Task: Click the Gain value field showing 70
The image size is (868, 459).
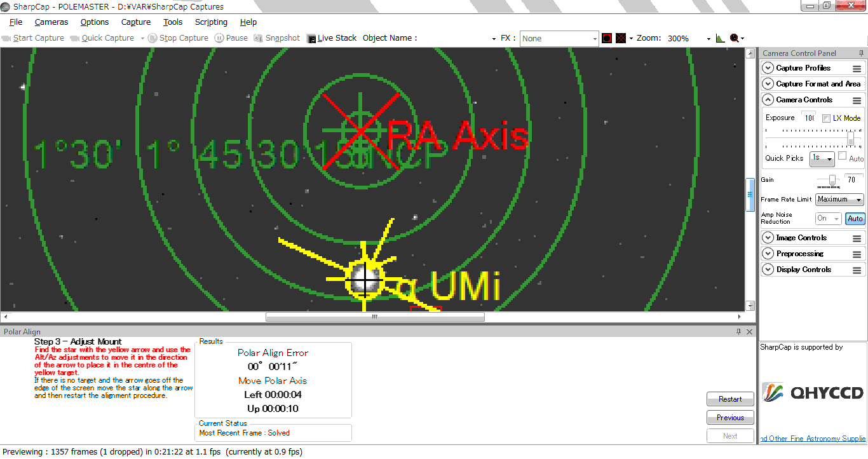Action: 853,180
